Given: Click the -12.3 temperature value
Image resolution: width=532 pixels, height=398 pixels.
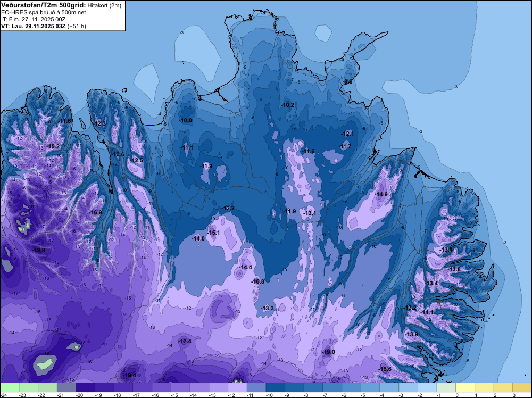Looking at the screenshot, I should pyautogui.click(x=99, y=123).
